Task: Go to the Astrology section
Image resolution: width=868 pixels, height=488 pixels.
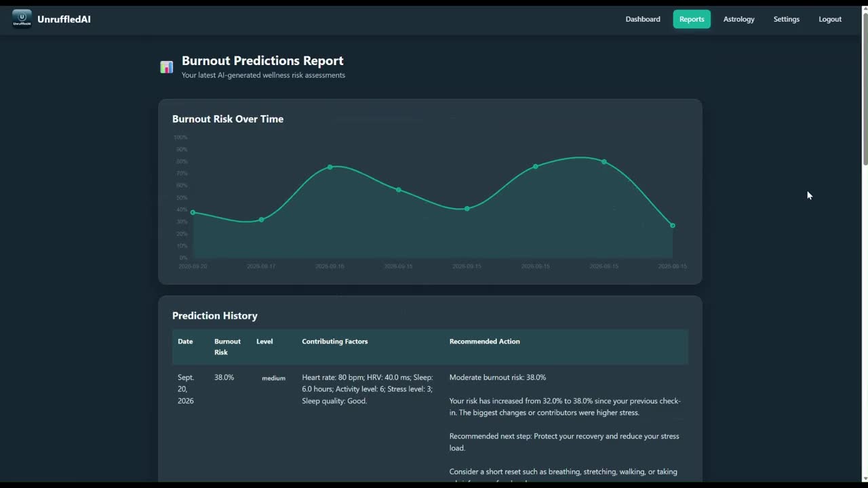Action: pos(738,19)
